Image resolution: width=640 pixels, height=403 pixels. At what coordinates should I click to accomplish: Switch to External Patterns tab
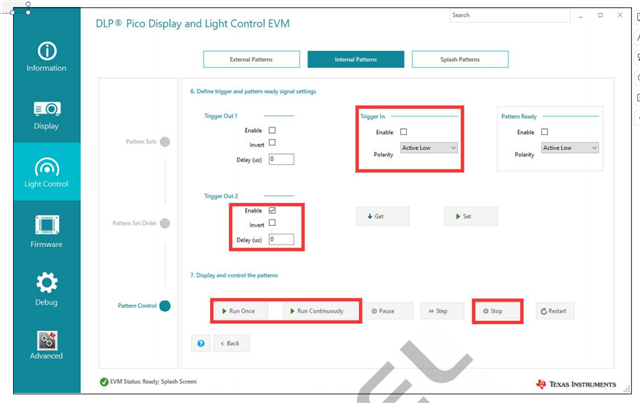(x=251, y=60)
